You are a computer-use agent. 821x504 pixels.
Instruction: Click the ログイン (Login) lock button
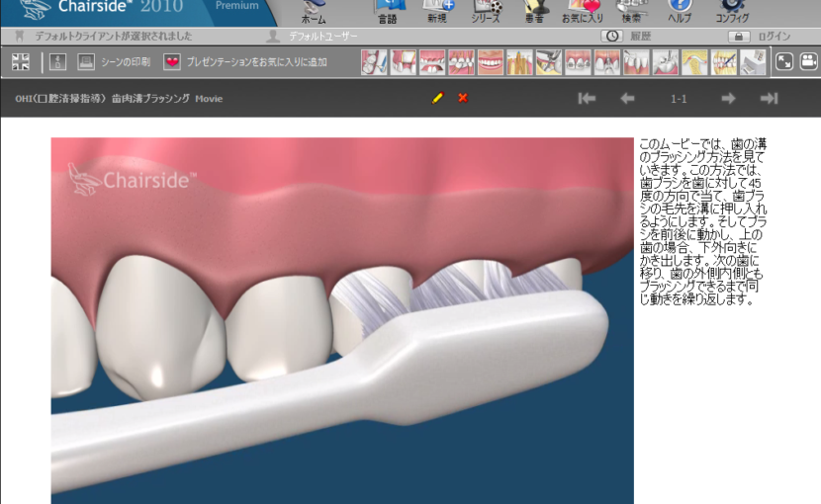click(x=738, y=37)
